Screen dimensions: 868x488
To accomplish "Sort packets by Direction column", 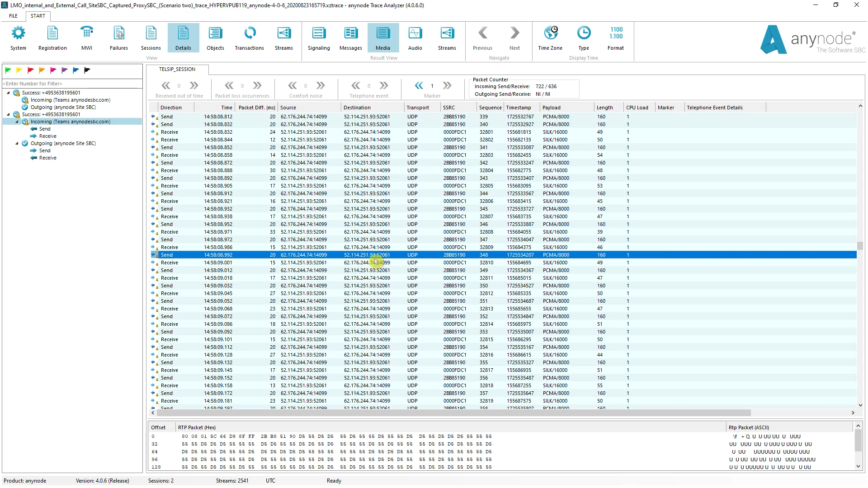I will tap(176, 108).
